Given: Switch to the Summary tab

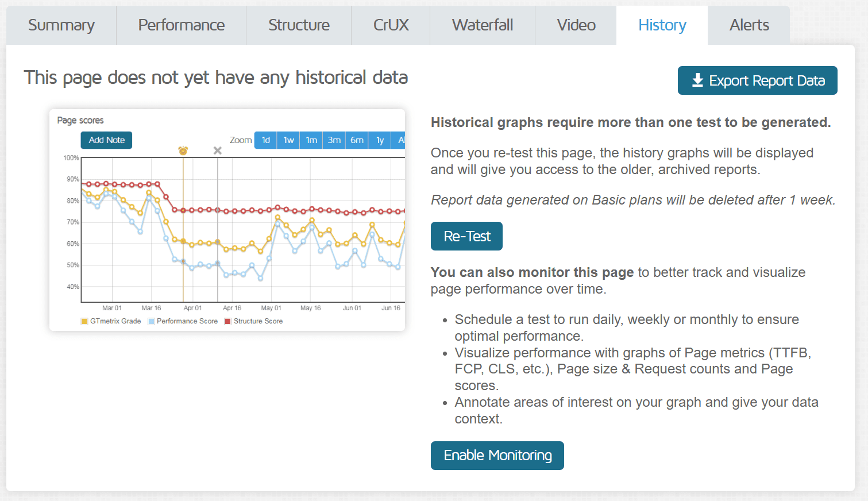Looking at the screenshot, I should pos(61,25).
